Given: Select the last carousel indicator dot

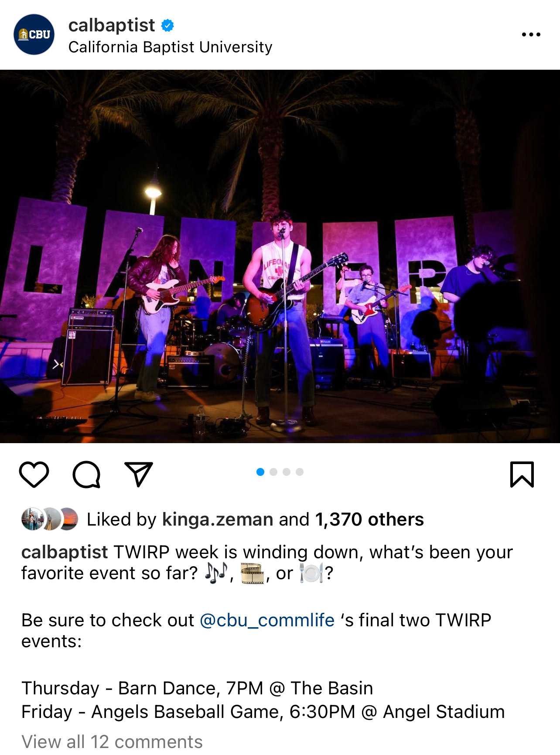Looking at the screenshot, I should [300, 472].
